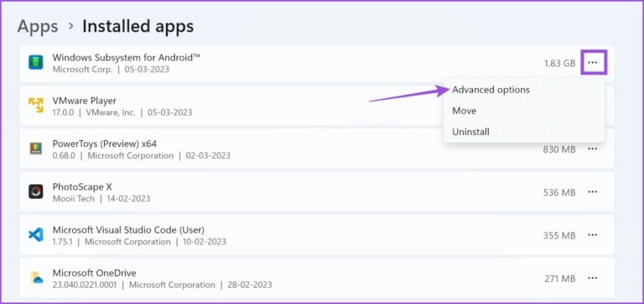Screen dimensions: 644x304
Task: Click the VMware Player app name
Action: (x=85, y=101)
